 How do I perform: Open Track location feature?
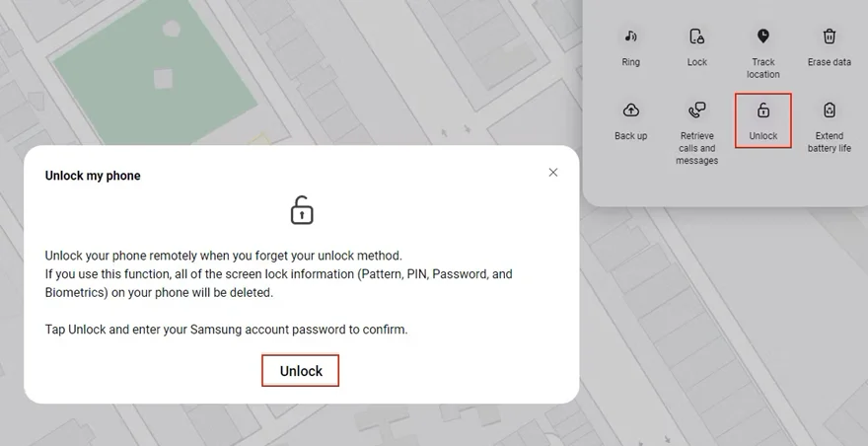click(x=762, y=37)
